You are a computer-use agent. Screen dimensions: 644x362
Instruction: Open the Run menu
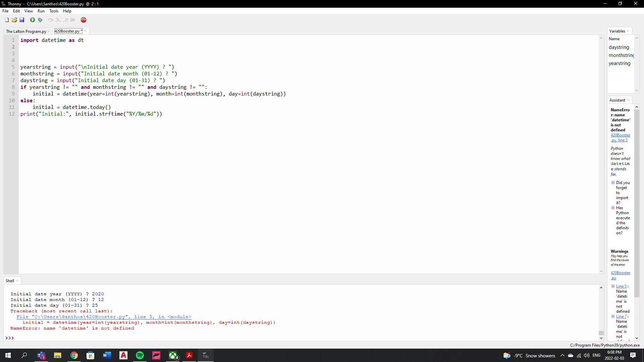[41, 11]
